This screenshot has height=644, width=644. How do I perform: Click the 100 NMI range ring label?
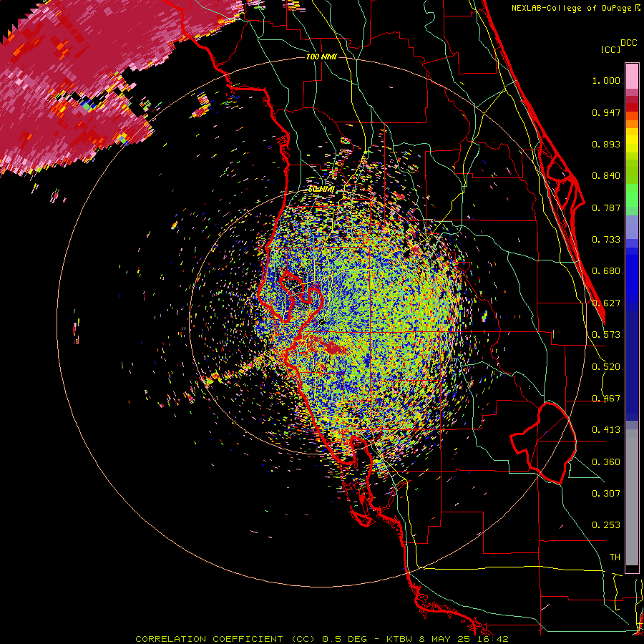coord(321,57)
